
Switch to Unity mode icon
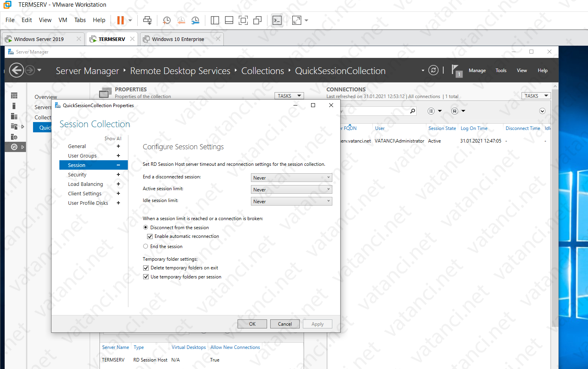click(258, 20)
